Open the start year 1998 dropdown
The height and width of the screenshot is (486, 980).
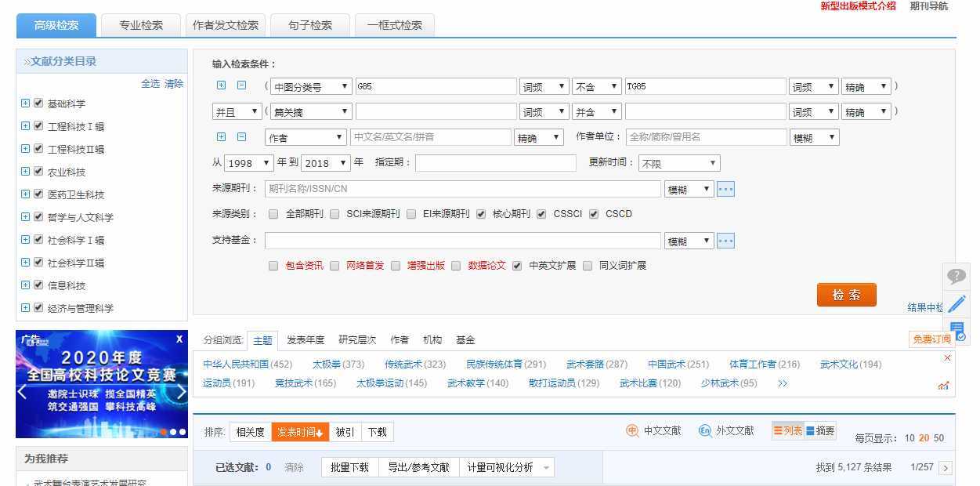(x=248, y=163)
